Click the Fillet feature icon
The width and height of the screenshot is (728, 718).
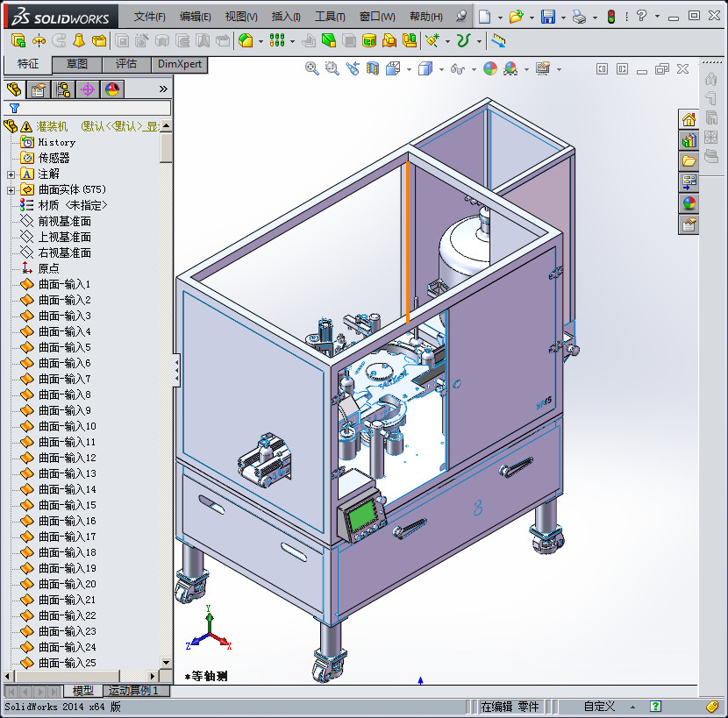[x=246, y=41]
